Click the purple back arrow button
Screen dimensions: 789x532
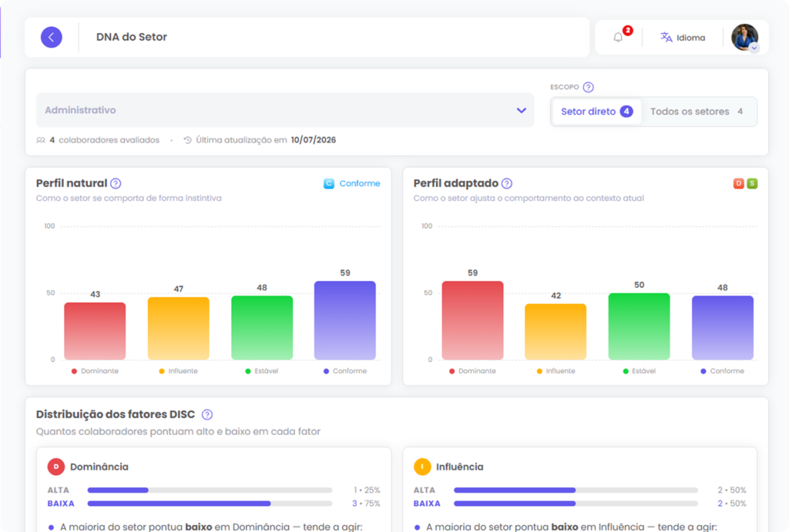click(x=52, y=37)
